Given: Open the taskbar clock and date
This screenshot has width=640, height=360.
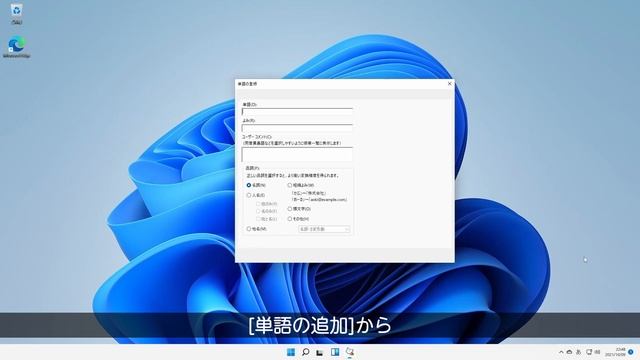Looking at the screenshot, I should (616, 352).
